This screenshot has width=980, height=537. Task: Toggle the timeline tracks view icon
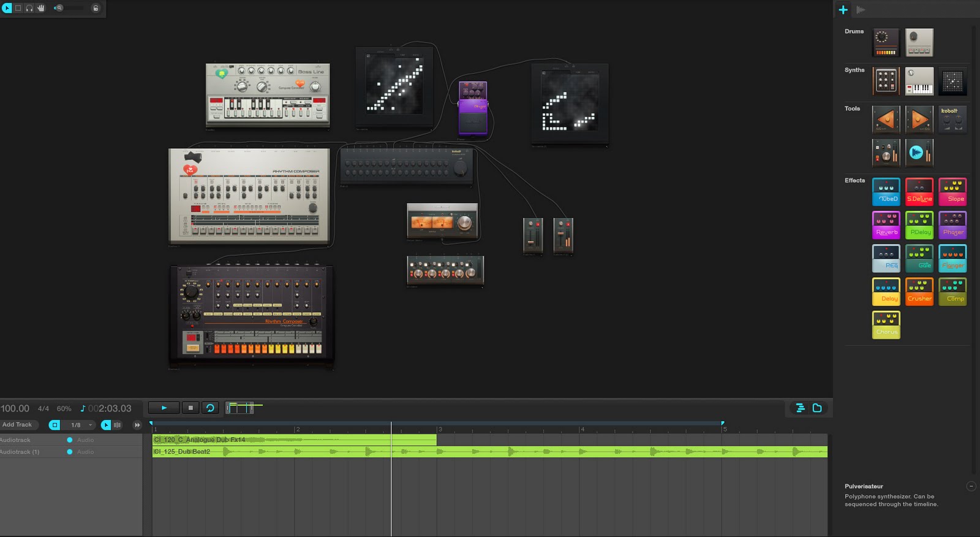point(800,408)
